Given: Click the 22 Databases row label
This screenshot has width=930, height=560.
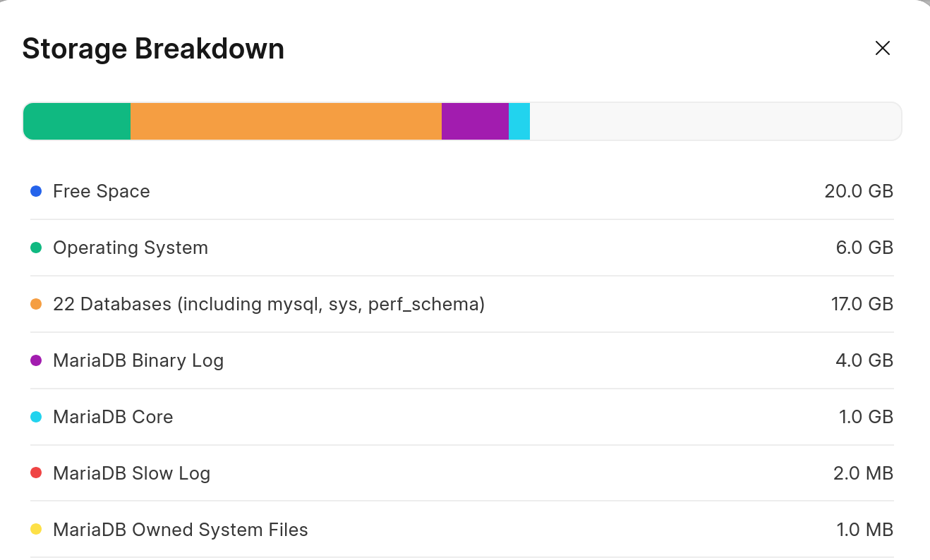Looking at the screenshot, I should (269, 304).
